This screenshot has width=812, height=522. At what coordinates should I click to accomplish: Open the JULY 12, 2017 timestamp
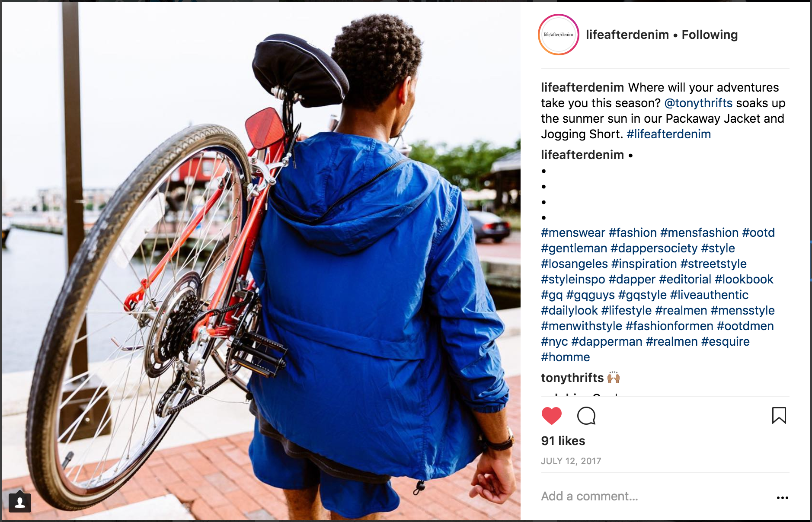pyautogui.click(x=571, y=461)
